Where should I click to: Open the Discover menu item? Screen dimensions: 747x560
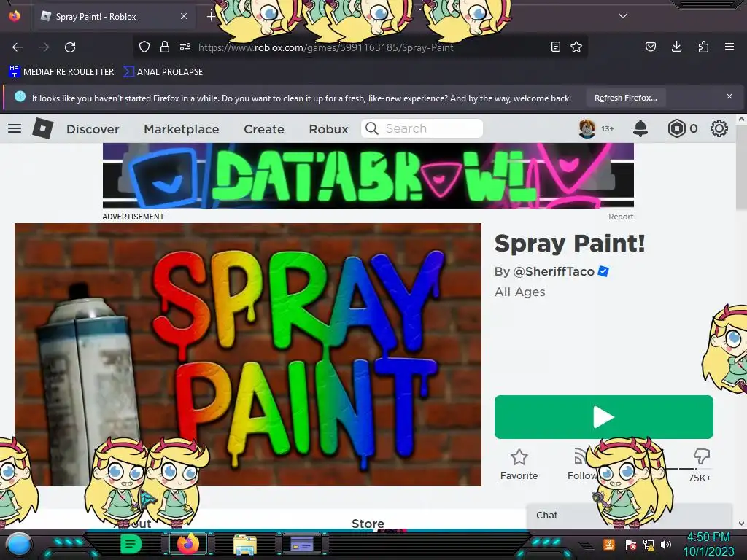(x=93, y=129)
